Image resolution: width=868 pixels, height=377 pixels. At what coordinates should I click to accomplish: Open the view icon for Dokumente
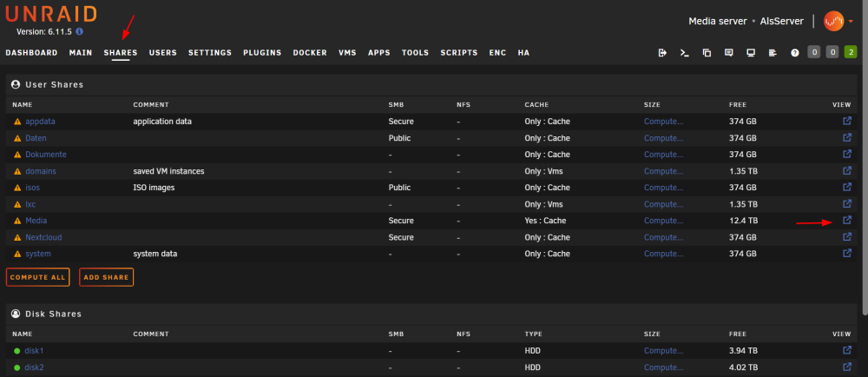(x=847, y=154)
